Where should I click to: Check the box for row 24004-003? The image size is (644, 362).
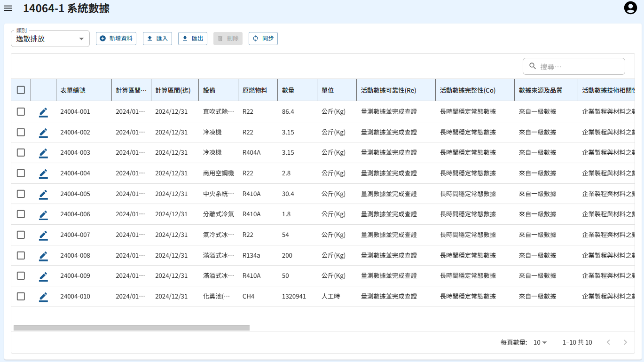[x=21, y=153]
